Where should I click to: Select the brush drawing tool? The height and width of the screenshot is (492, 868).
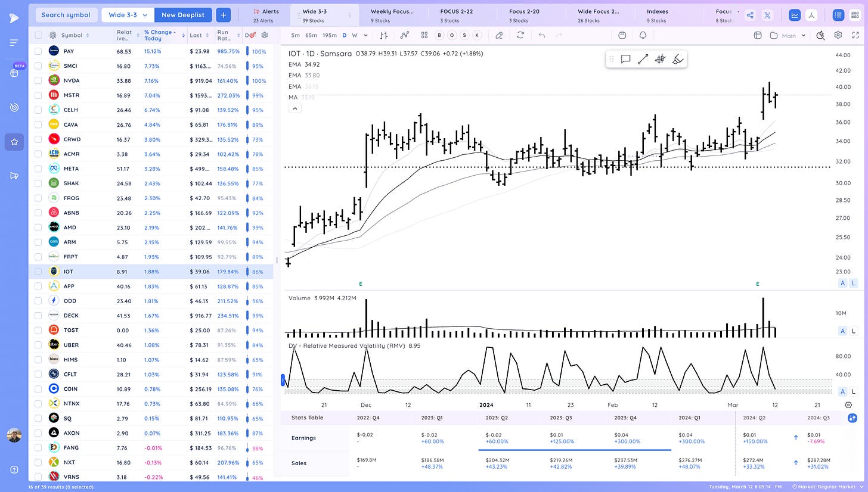point(677,59)
